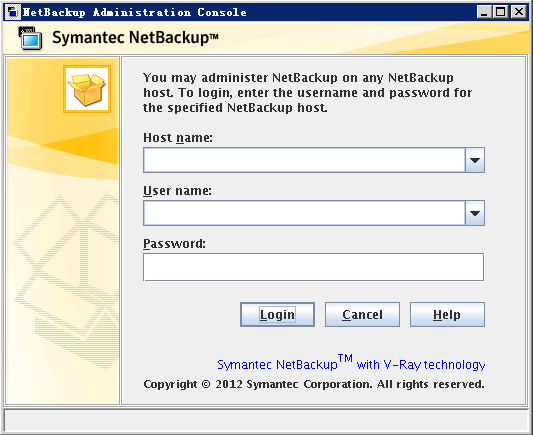This screenshot has width=533, height=435.
Task: Click the 'Symantec NetBackup' banner title
Action: pyautogui.click(x=135, y=37)
